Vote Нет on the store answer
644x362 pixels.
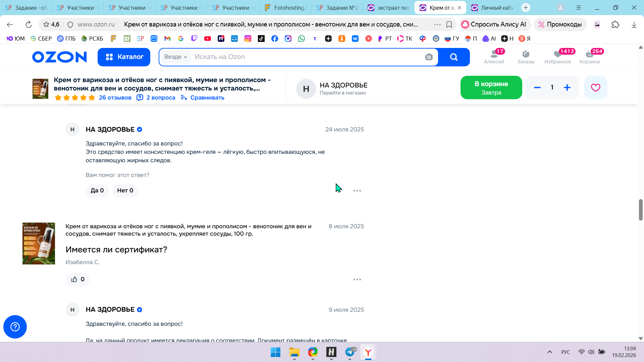click(125, 190)
